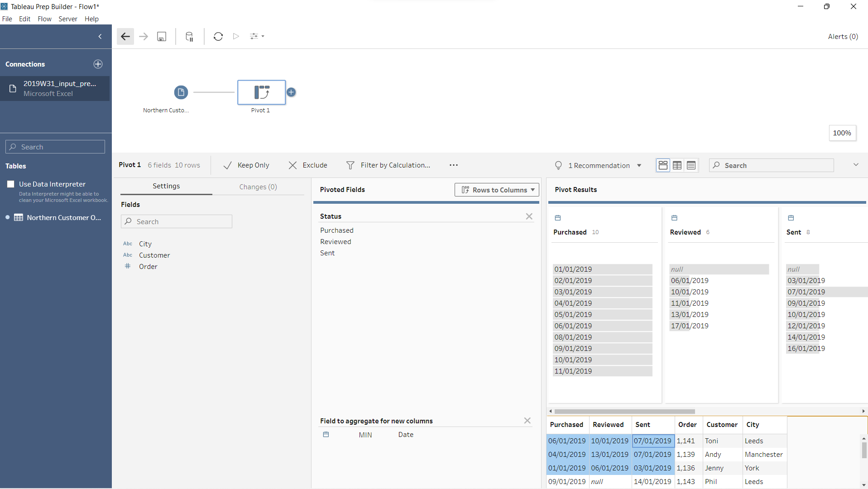Add a new connection with plus icon
The width and height of the screenshot is (868, 489).
pyautogui.click(x=98, y=64)
